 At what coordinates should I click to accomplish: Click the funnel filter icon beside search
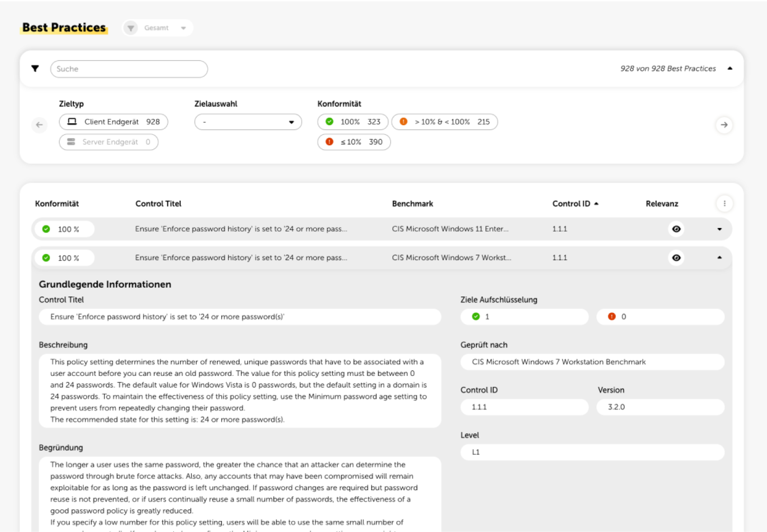(x=35, y=69)
